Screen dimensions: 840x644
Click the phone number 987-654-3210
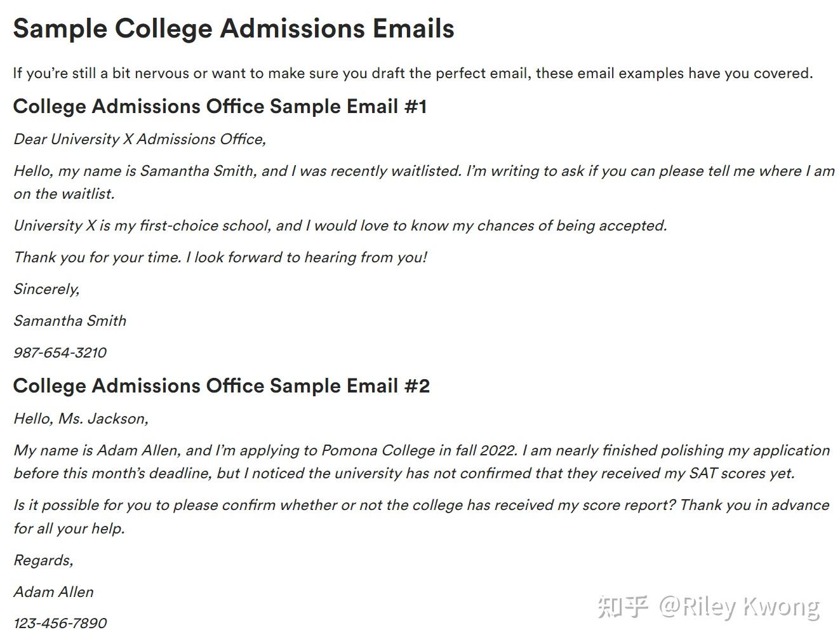[x=60, y=352]
